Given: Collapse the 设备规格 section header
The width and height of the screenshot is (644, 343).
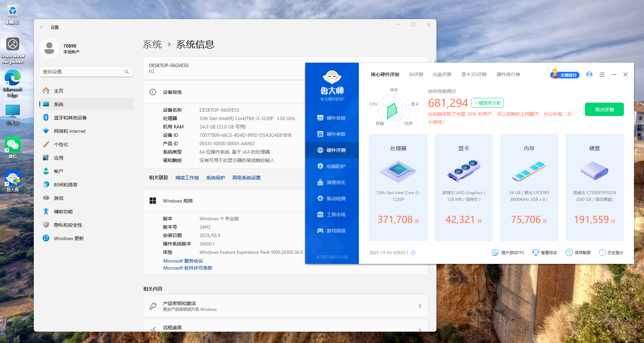Looking at the screenshot, I should pyautogui.click(x=224, y=92).
